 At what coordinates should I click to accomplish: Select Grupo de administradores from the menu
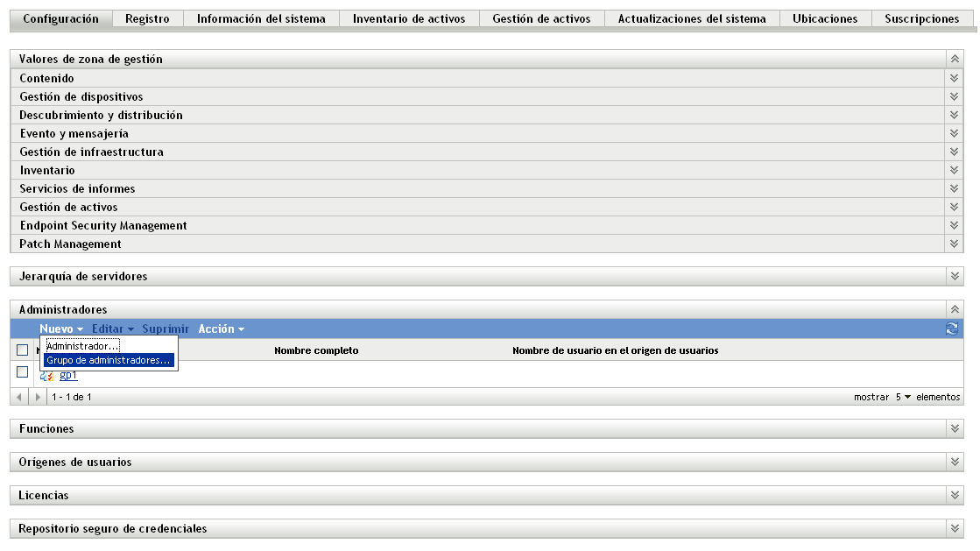tap(108, 358)
